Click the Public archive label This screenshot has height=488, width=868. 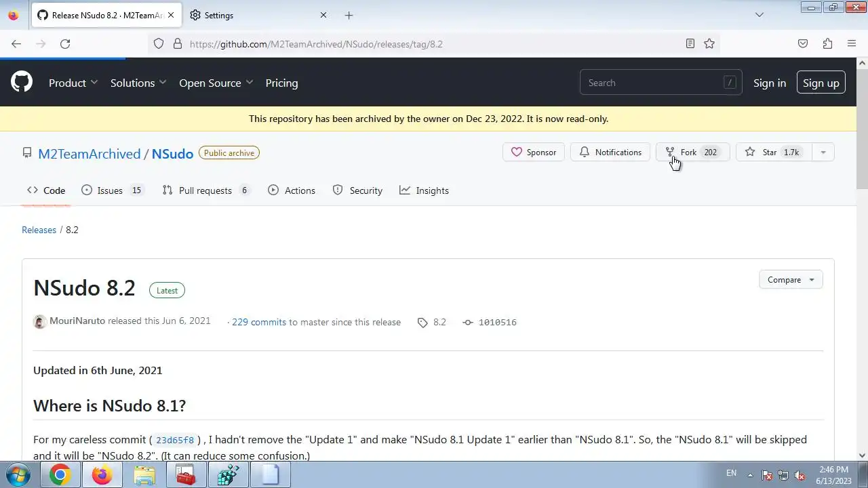click(229, 153)
